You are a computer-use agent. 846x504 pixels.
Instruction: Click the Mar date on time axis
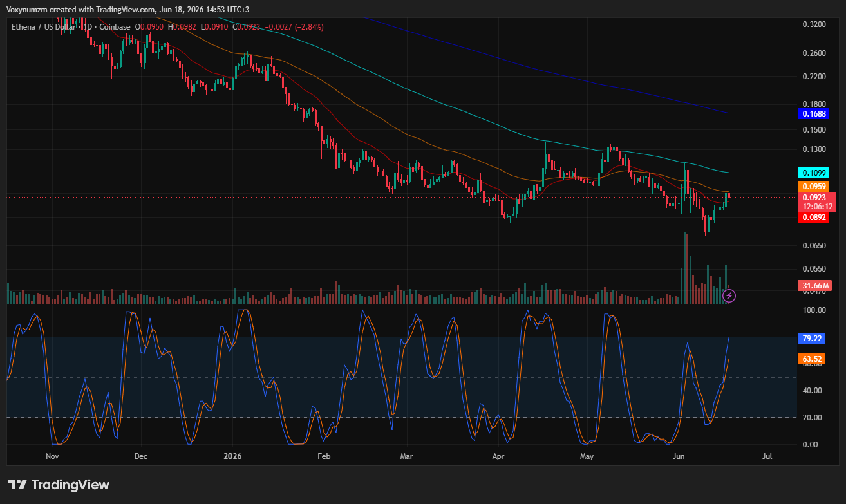[406, 456]
